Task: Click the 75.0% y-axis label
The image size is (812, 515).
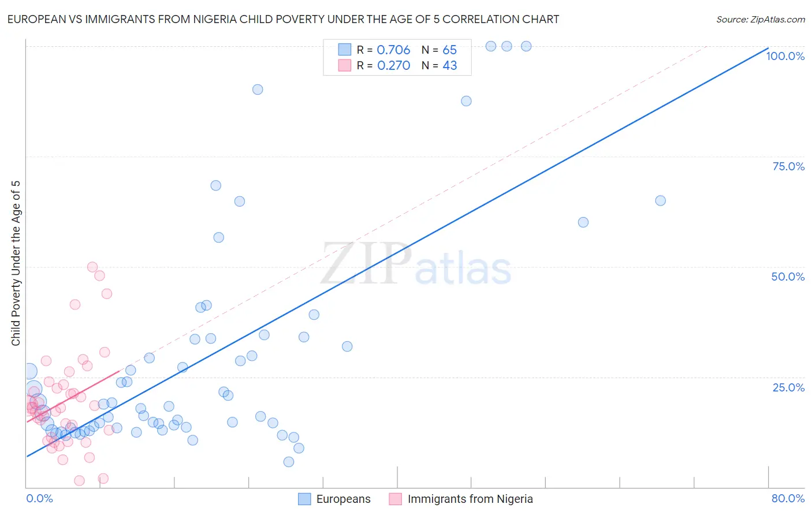Action: pyautogui.click(x=788, y=166)
